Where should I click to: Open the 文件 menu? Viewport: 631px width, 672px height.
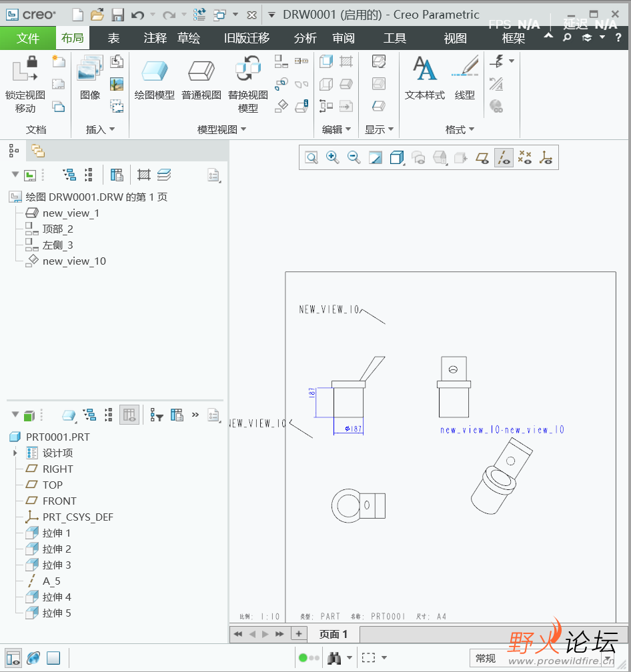pos(28,38)
